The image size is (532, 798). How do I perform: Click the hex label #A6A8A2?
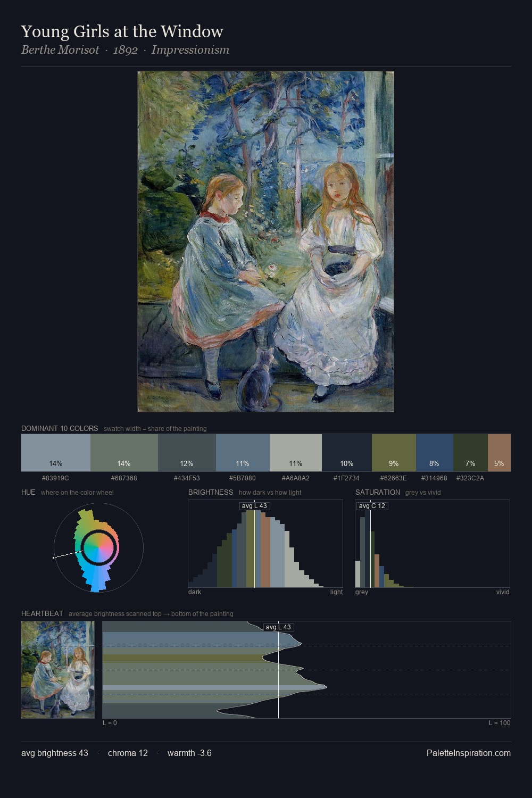point(296,478)
